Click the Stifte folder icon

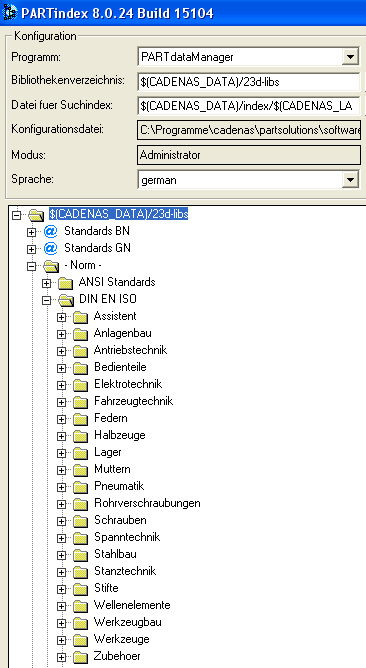(x=80, y=590)
